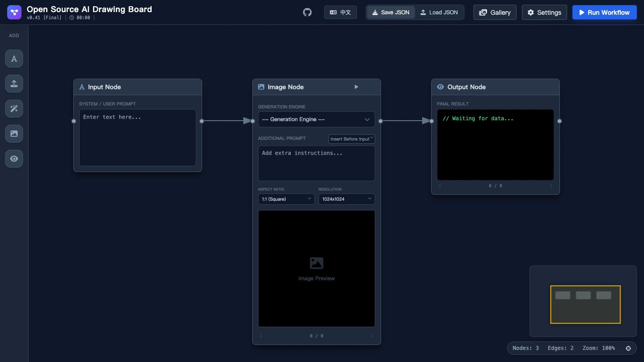This screenshot has width=644, height=362.
Task: Run the workflow
Action: pyautogui.click(x=604, y=13)
